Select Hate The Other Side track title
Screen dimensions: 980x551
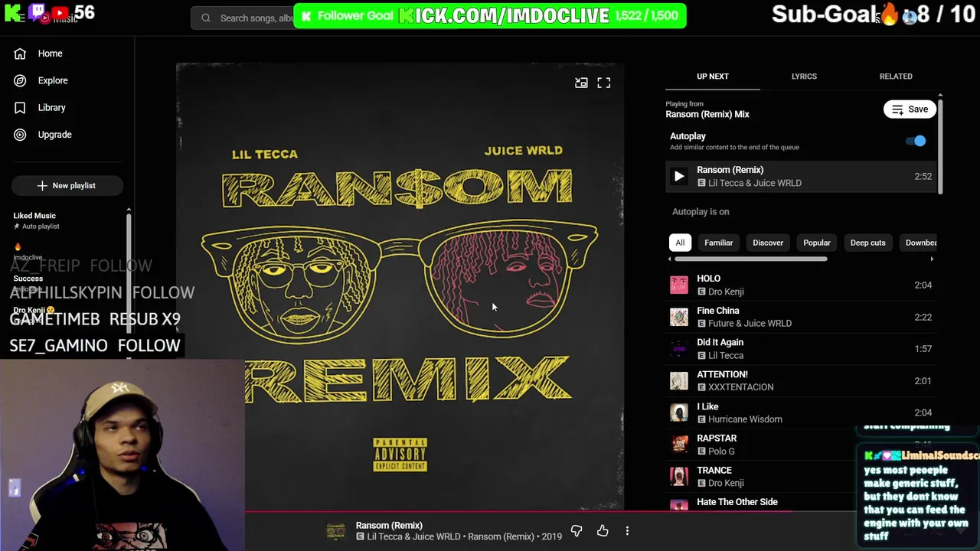coord(737,502)
